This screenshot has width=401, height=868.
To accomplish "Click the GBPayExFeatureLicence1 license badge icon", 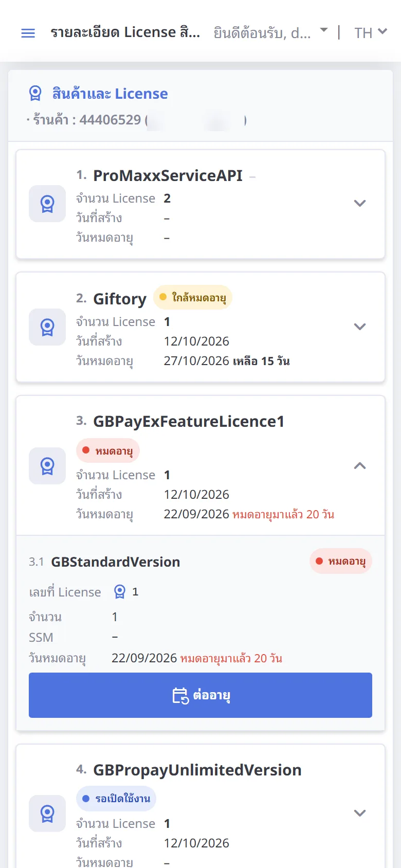I will pos(47,466).
